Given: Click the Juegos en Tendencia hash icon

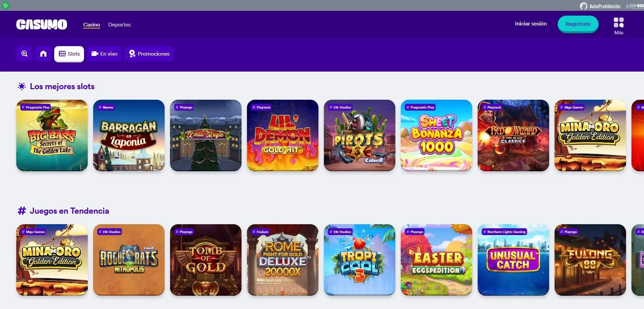Looking at the screenshot, I should pyautogui.click(x=22, y=211).
